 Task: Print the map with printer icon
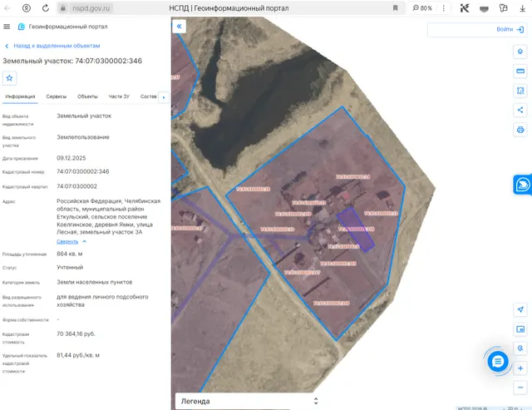pos(520,130)
